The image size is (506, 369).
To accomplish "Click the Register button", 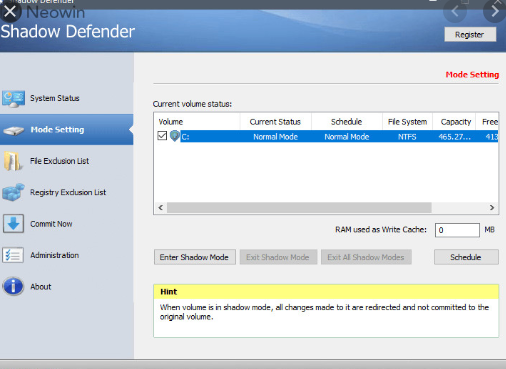I will click(470, 34).
